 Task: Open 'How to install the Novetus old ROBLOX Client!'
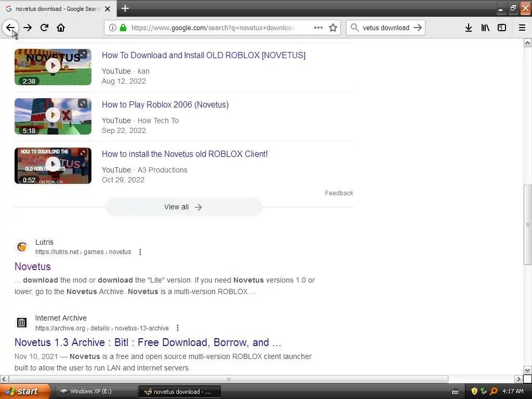click(185, 154)
